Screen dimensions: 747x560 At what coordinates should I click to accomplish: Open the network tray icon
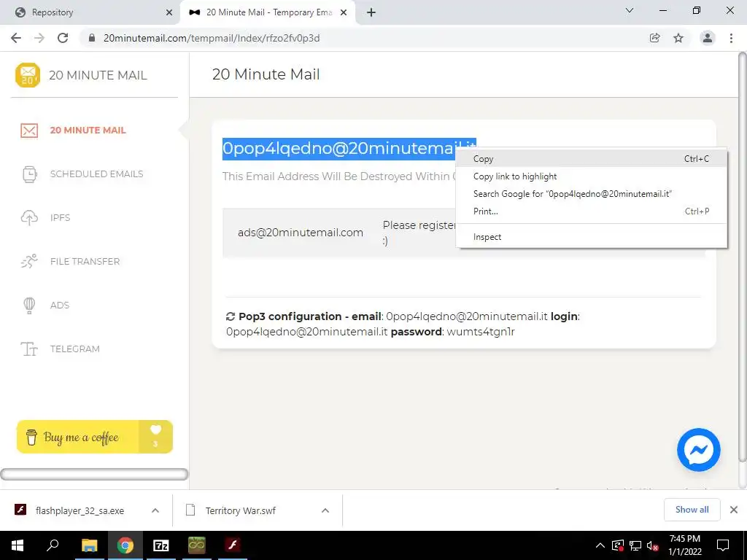point(635,545)
